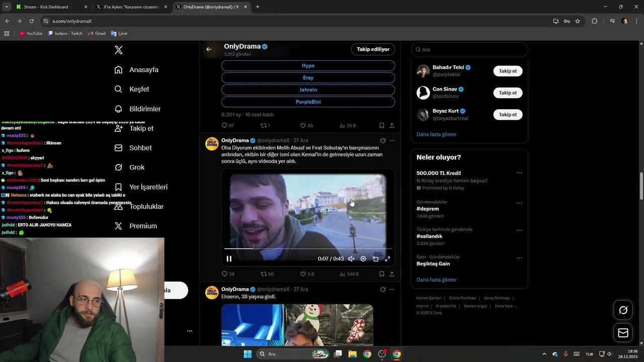This screenshot has height=362, width=644.
Task: Open more options for 500.000 TL Kredi
Action: tap(519, 173)
